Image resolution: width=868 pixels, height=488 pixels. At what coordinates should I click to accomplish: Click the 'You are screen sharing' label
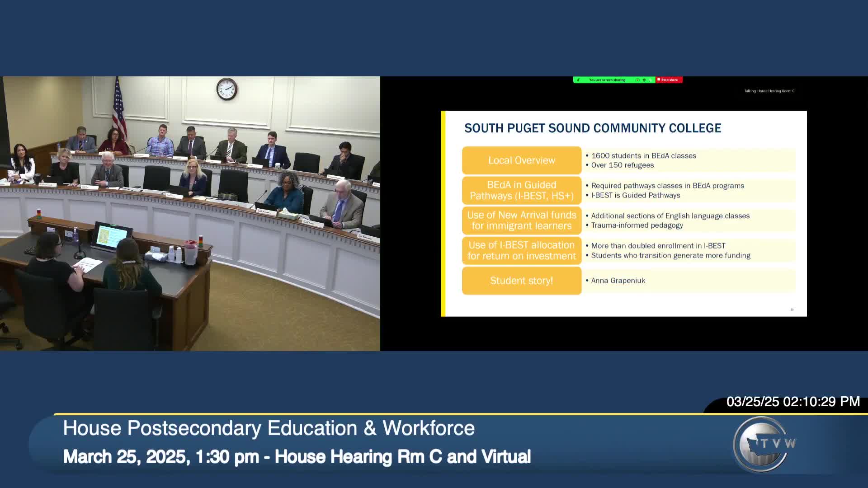coord(607,80)
